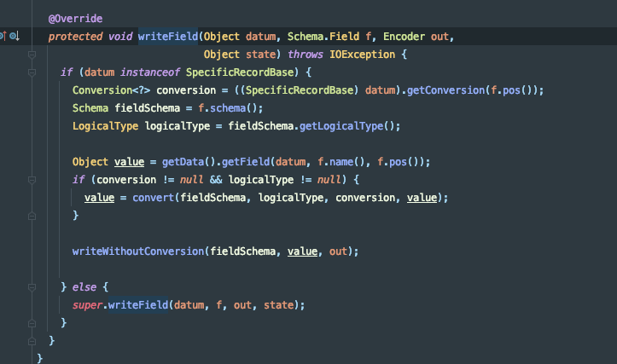The width and height of the screenshot is (617, 364).
Task: Click the out argument of writeWithoutConversion
Action: 338,251
